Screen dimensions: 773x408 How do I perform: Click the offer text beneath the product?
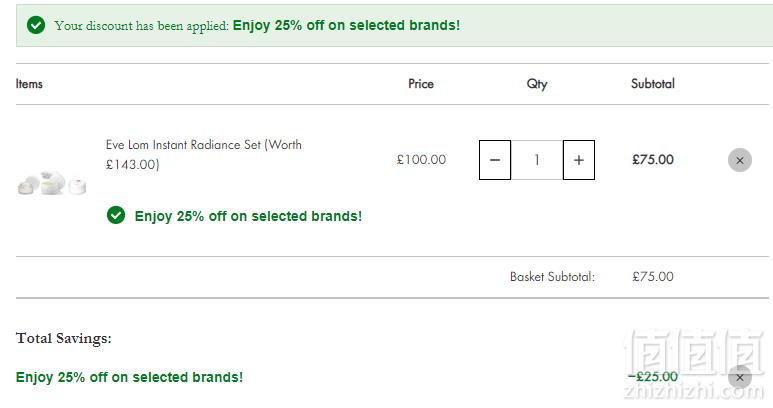coord(248,216)
